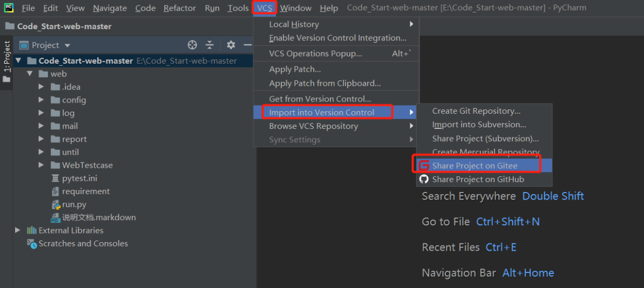
Task: Open the Help menu
Action: (x=329, y=8)
